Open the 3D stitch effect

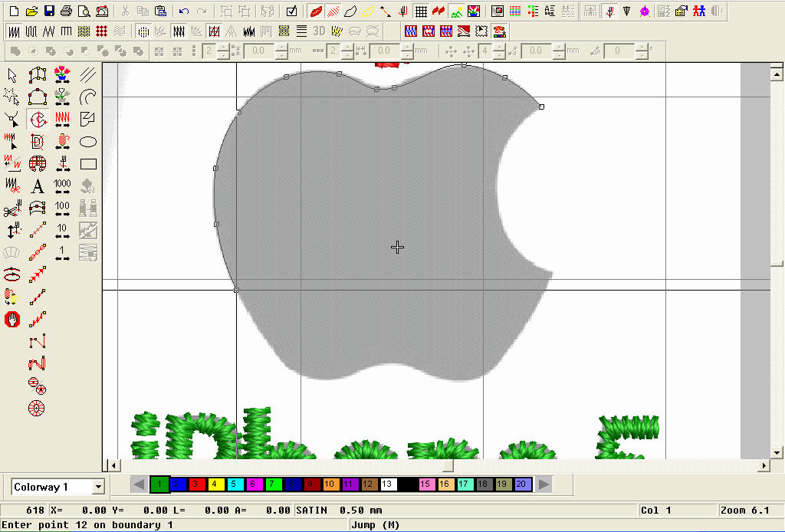pyautogui.click(x=319, y=31)
